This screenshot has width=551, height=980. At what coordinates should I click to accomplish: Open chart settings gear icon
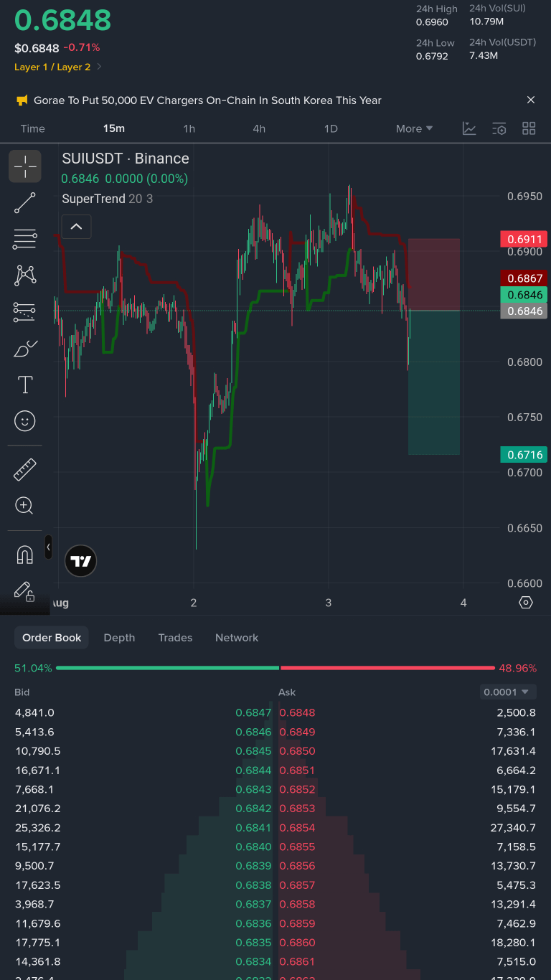(526, 603)
